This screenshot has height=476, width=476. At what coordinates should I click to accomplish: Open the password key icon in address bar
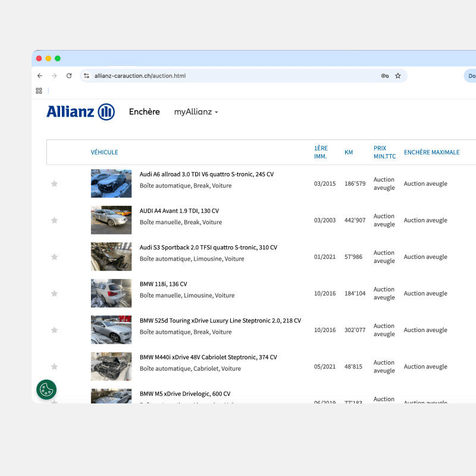click(x=385, y=76)
